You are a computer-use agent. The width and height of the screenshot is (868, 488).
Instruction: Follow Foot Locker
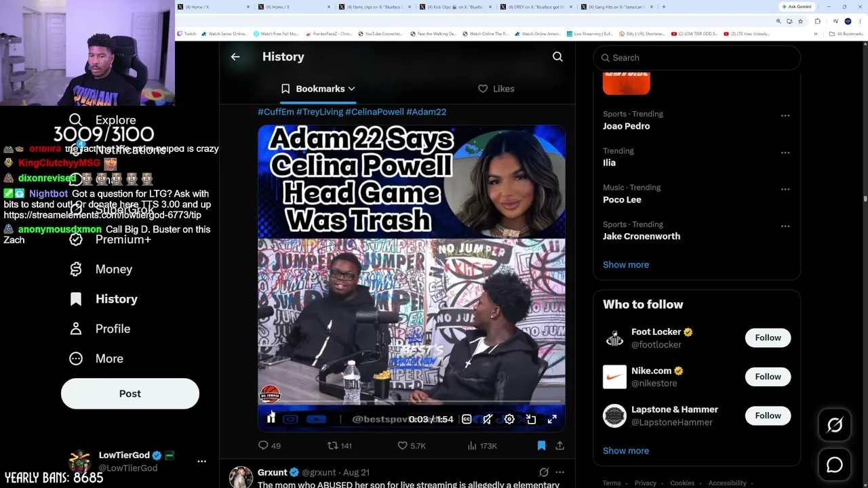[768, 338]
